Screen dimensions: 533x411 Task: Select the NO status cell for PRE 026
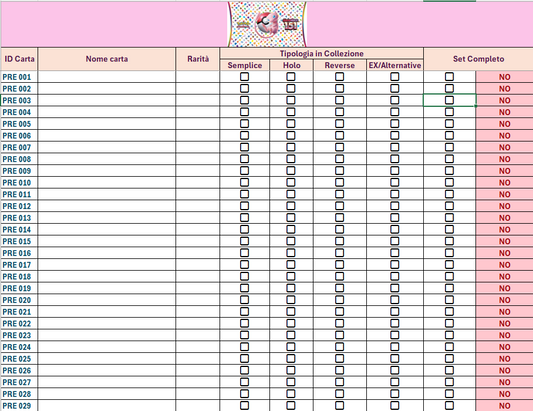[504, 371]
